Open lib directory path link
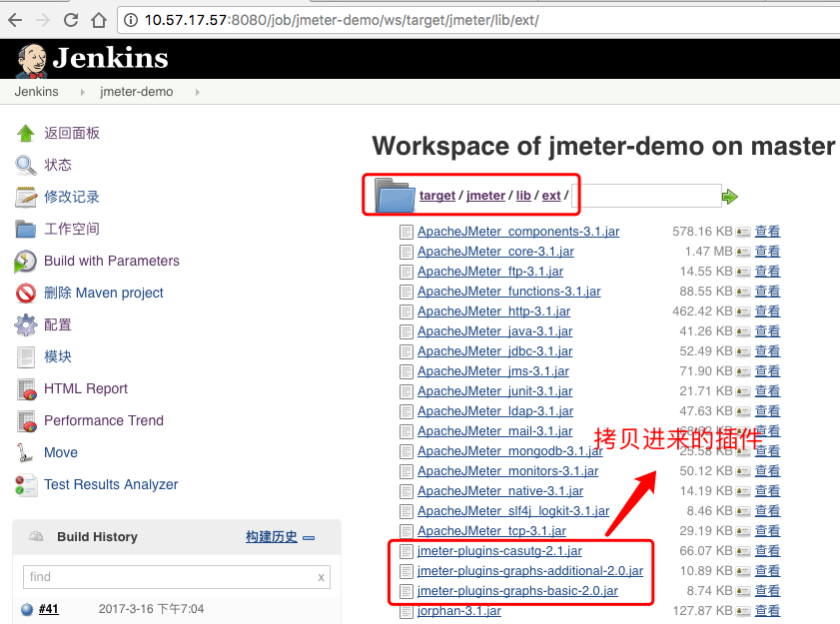 pos(523,196)
